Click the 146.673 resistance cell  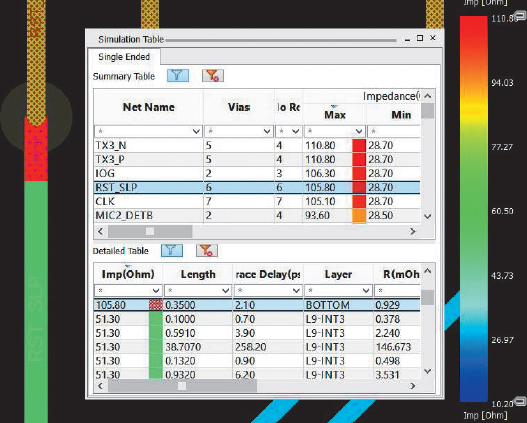coord(397,347)
